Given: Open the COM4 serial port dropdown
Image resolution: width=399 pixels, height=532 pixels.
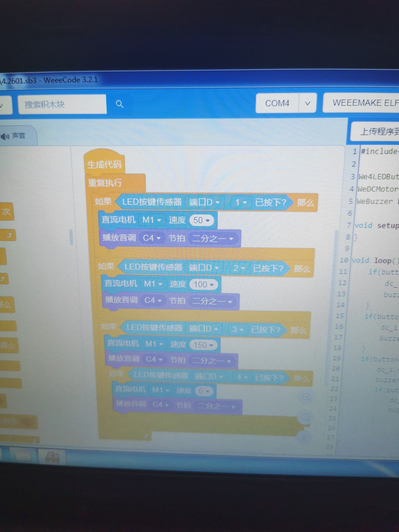Looking at the screenshot, I should coord(307,103).
